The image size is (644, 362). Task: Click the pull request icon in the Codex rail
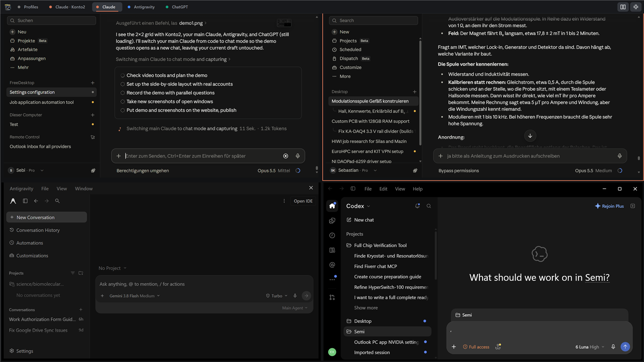coord(332,297)
